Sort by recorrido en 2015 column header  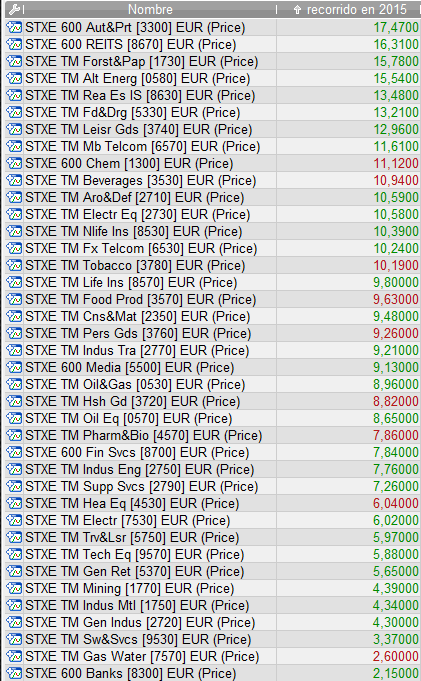coord(349,10)
